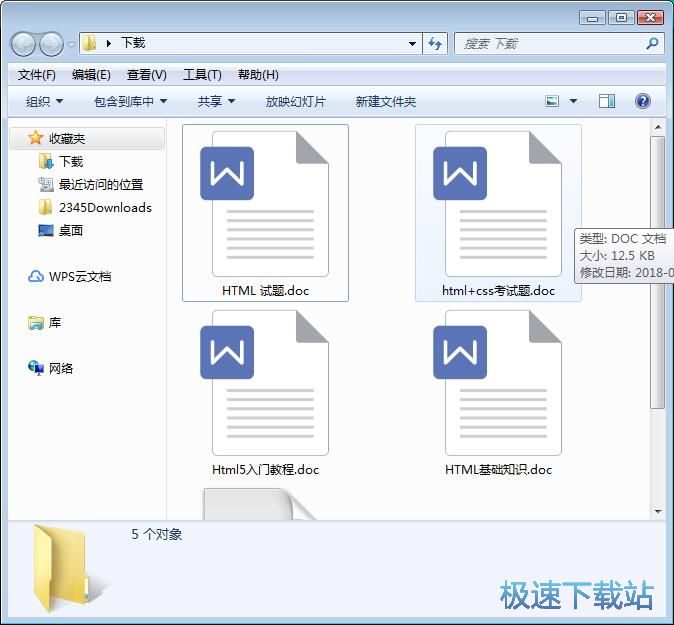
Task: Click the file name HTML基础知识.doc
Action: tap(499, 469)
